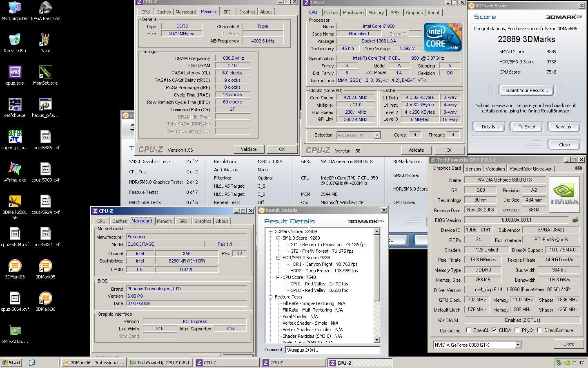
Task: Select the cpuz-5909.cvf file icon
Action: (x=45, y=173)
